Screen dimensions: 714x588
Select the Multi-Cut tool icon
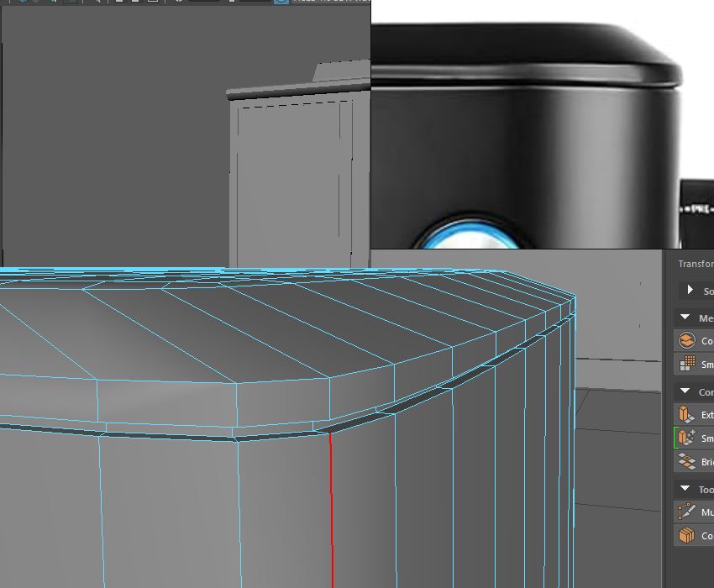click(x=686, y=512)
